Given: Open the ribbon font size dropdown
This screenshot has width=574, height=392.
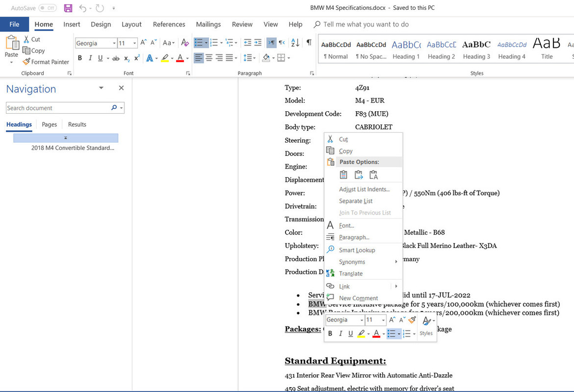Looking at the screenshot, I should tap(135, 43).
